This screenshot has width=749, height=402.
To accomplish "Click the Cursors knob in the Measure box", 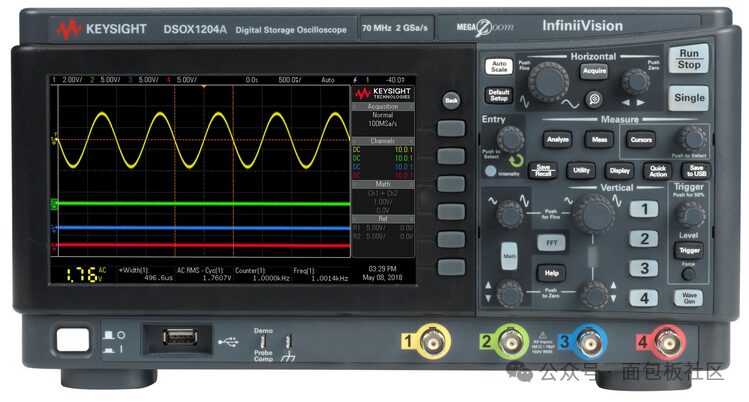I will [x=691, y=139].
